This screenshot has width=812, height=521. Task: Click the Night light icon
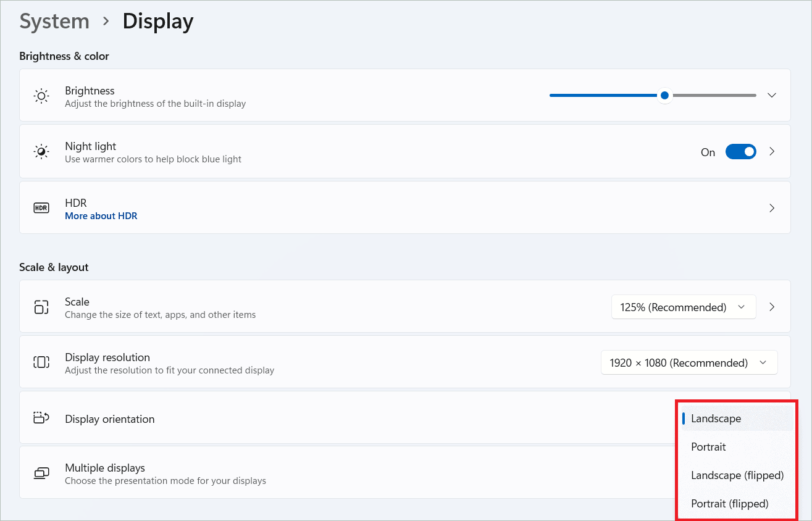[x=41, y=152]
